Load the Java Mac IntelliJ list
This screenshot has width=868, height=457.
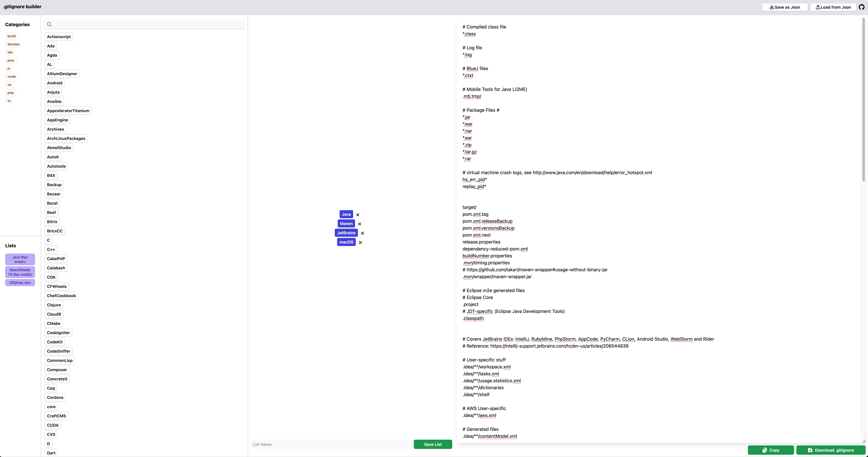(x=20, y=259)
